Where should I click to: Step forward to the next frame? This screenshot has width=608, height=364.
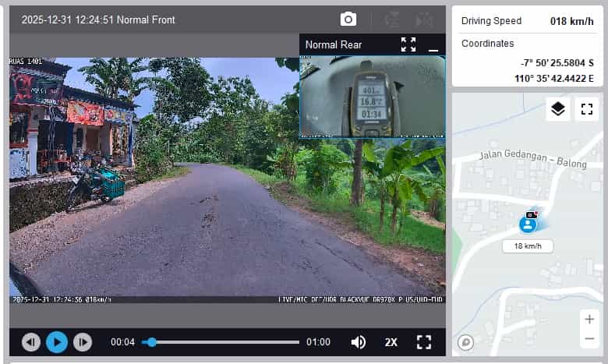point(82,342)
